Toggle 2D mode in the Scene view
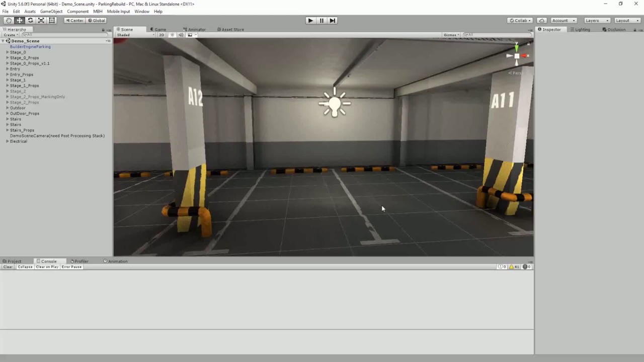The height and width of the screenshot is (362, 644). pyautogui.click(x=161, y=35)
